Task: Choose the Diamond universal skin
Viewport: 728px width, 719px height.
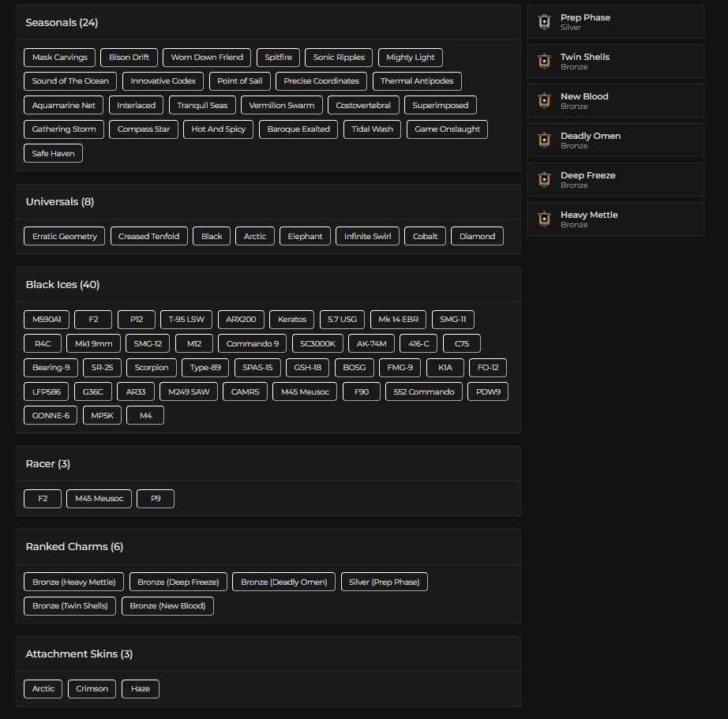Action: click(477, 235)
